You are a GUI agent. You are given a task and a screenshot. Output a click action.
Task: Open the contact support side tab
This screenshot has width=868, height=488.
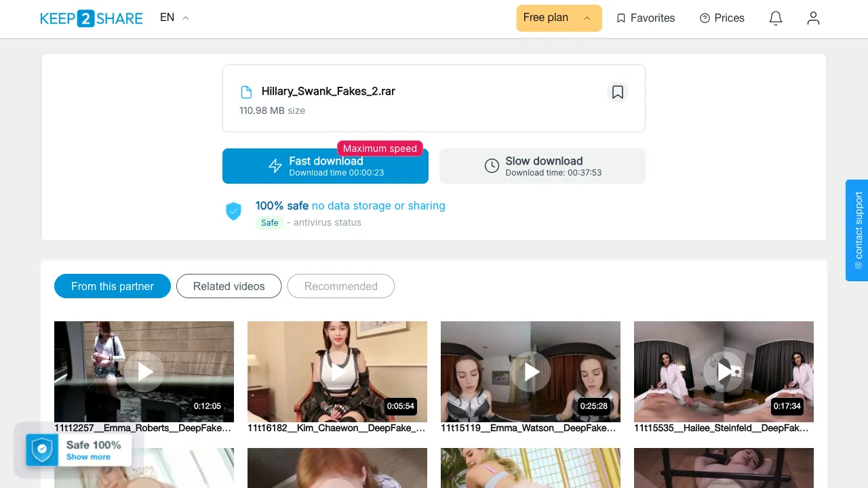coord(857,230)
